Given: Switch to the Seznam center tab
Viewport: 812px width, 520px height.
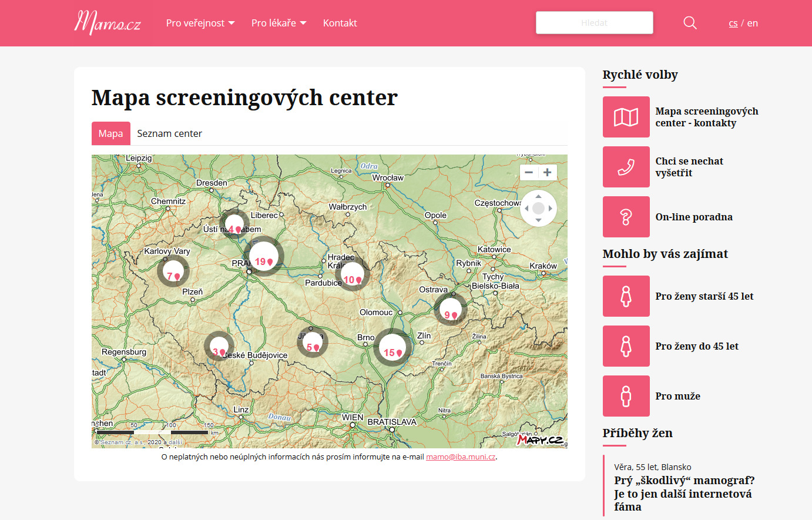Looking at the screenshot, I should [x=170, y=133].
